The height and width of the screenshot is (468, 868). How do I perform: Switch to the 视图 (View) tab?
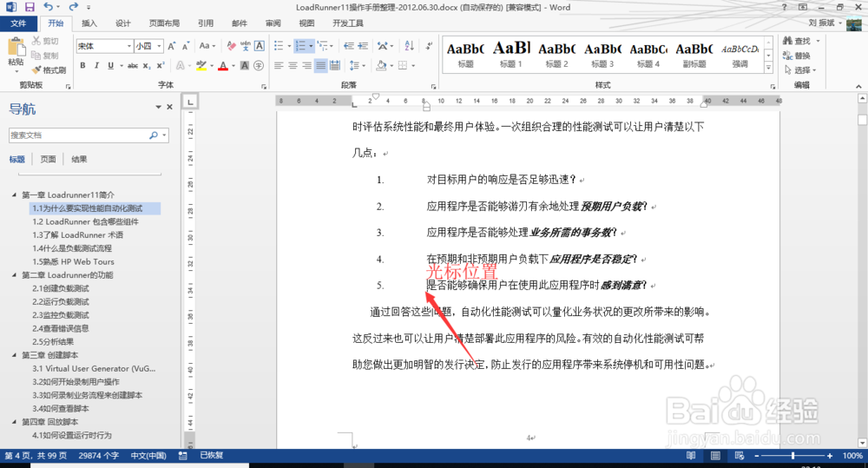[x=306, y=23]
